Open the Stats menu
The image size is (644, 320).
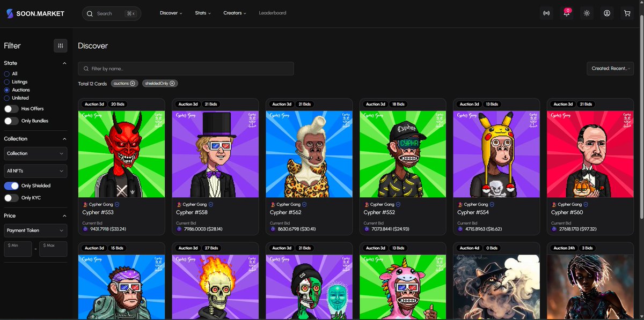point(203,13)
